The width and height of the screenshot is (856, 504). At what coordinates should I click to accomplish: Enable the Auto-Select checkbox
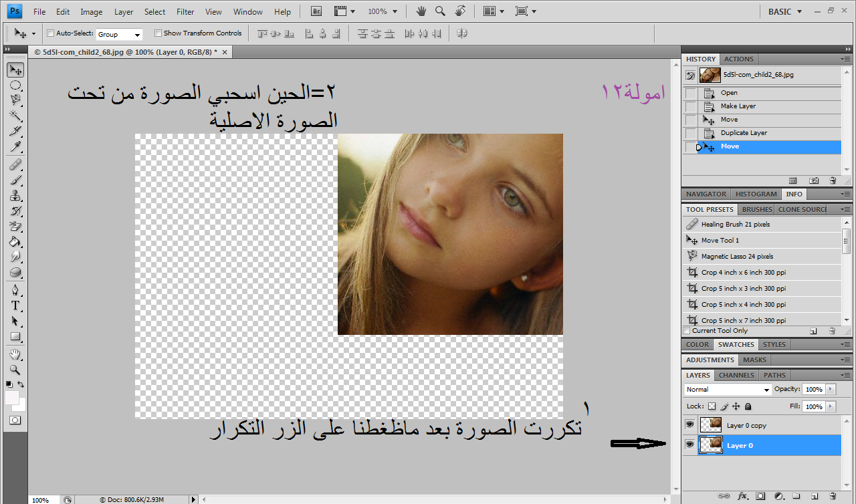50,33
